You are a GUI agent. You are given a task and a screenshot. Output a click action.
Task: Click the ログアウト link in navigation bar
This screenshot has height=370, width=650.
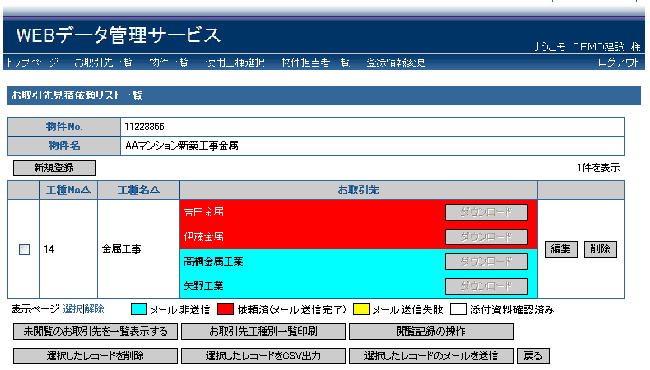(618, 63)
